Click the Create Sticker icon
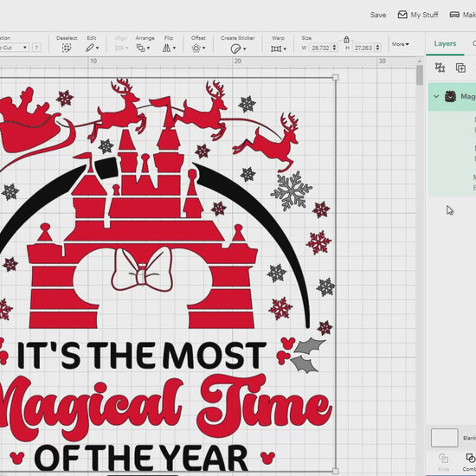 click(235, 48)
